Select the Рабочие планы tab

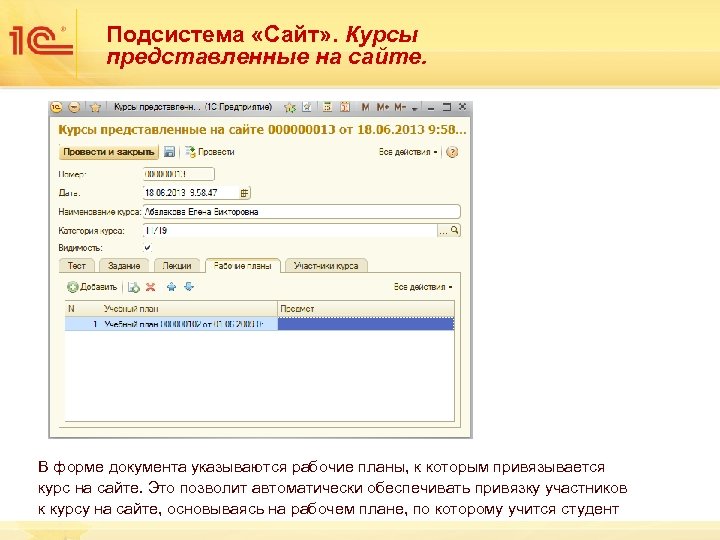[x=242, y=265]
